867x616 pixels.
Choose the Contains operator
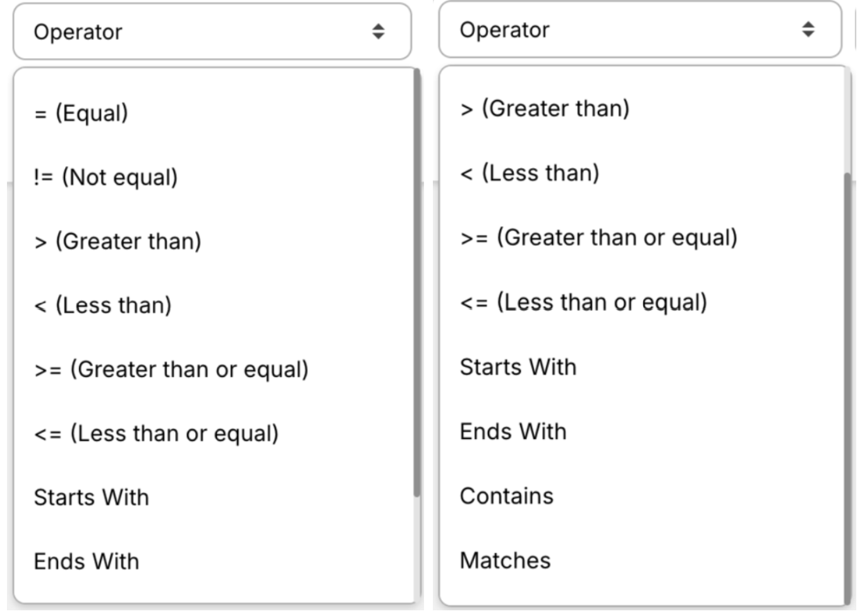coord(507,497)
